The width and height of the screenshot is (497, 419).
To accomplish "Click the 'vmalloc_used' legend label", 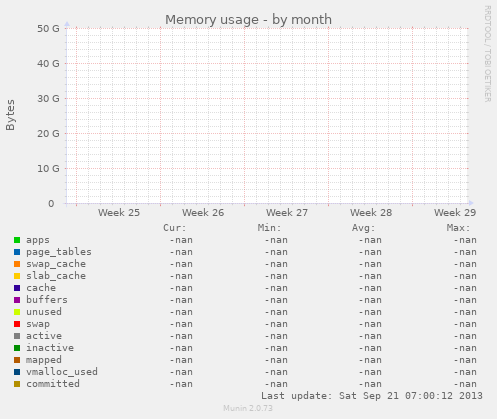I will 62,372.
